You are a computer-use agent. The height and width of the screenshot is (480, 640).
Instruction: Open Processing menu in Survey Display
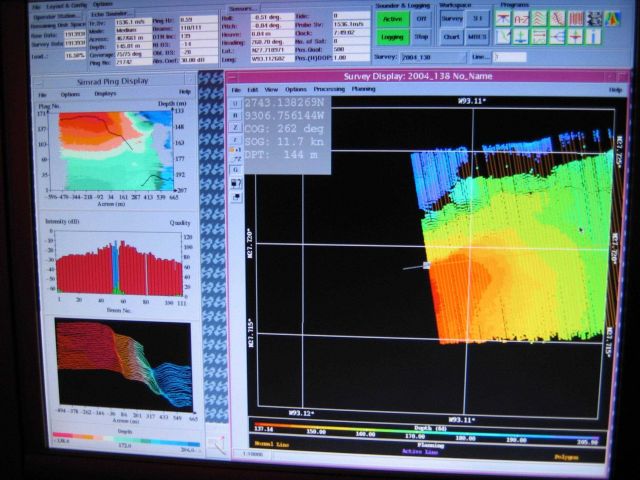pyautogui.click(x=329, y=89)
